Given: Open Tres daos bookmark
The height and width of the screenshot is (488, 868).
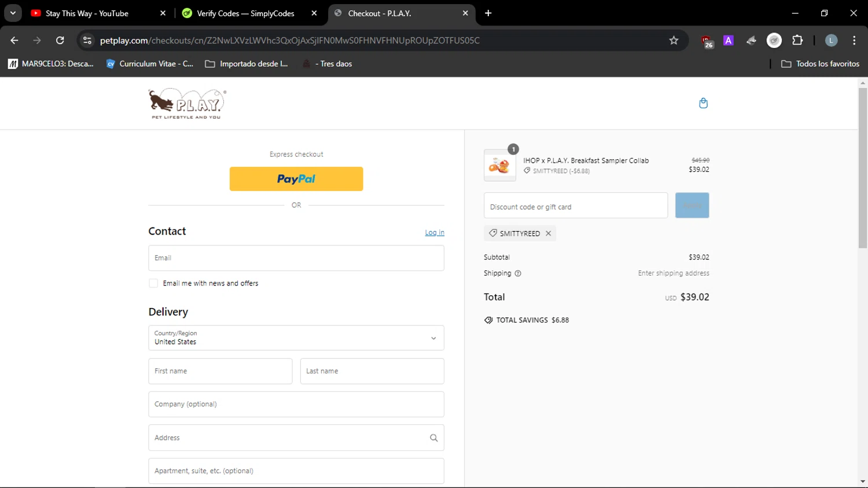Looking at the screenshot, I should tap(328, 64).
